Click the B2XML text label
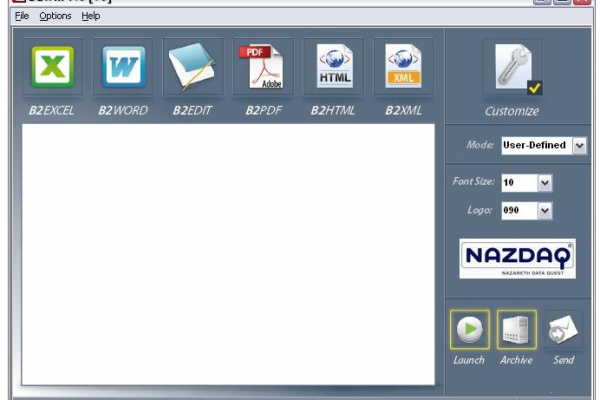Screen dimensions: 600x400 point(403,111)
